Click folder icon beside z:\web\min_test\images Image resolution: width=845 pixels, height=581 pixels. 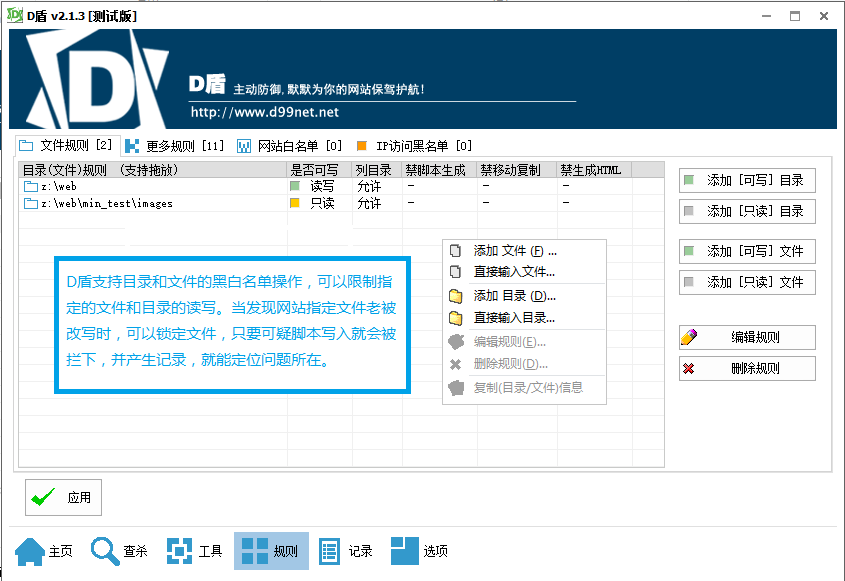click(31, 203)
